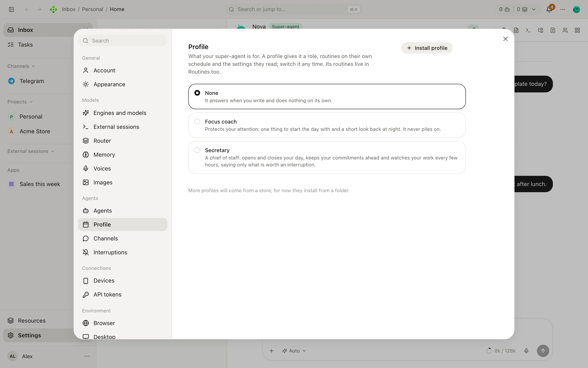Open Memory settings

pos(123,155)
